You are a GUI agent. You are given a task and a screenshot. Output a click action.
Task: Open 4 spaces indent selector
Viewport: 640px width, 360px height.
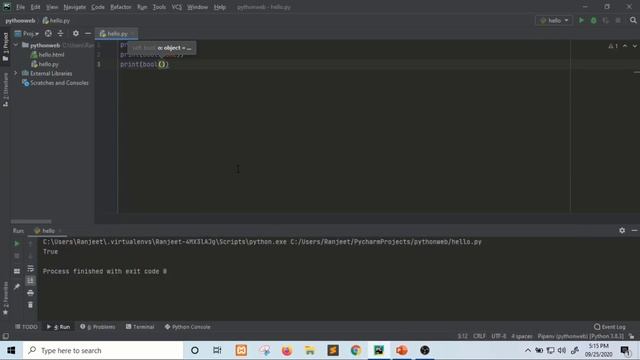[522, 336]
